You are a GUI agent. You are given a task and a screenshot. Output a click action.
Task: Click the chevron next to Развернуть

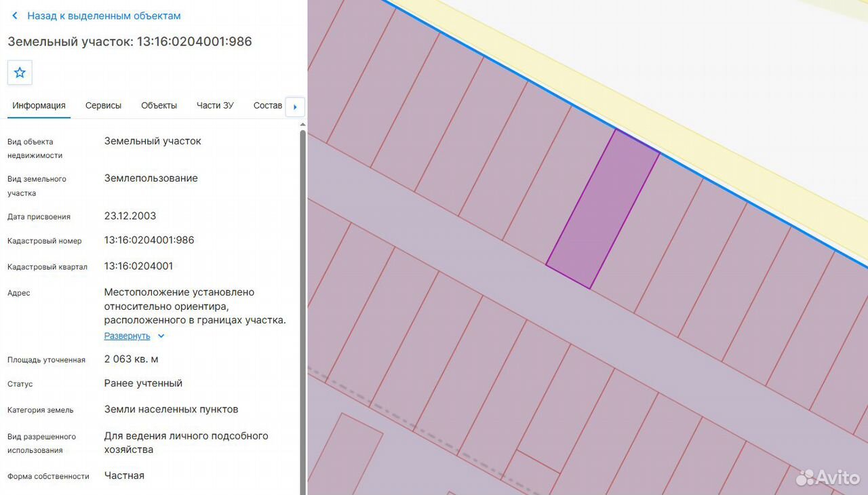click(x=161, y=336)
